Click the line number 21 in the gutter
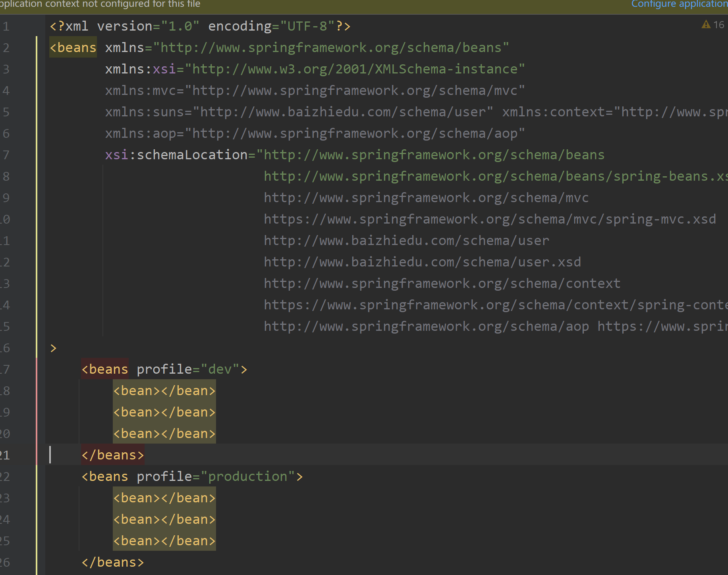 (x=5, y=455)
